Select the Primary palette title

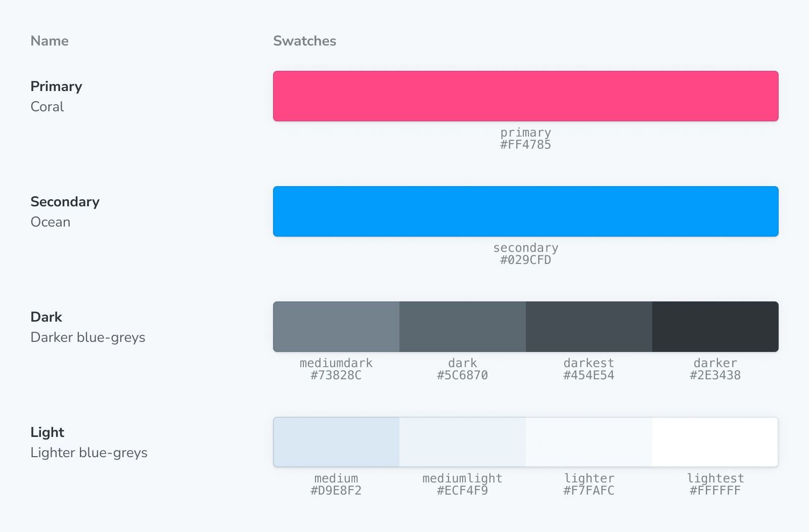click(x=56, y=86)
